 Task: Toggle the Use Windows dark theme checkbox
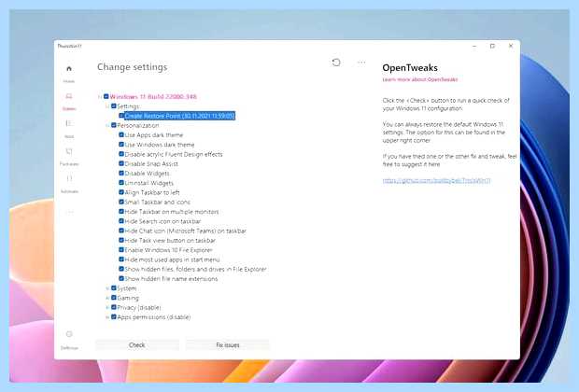[121, 145]
